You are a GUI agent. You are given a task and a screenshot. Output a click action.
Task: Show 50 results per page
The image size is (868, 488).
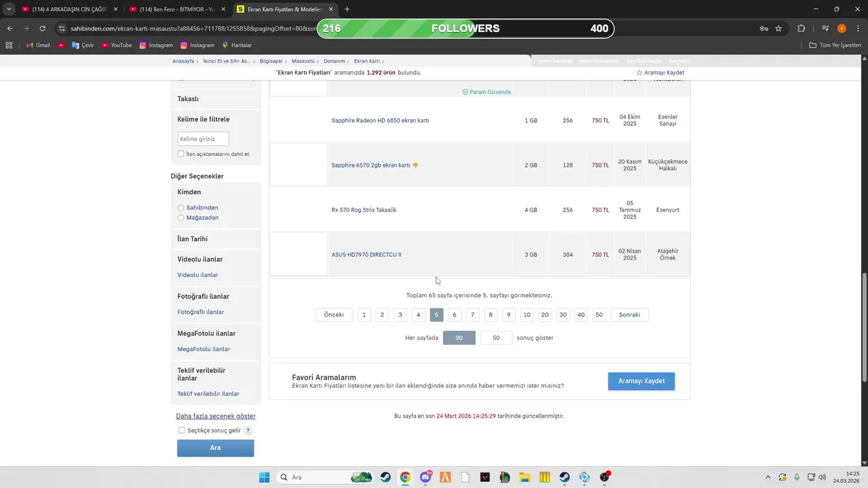tap(496, 338)
